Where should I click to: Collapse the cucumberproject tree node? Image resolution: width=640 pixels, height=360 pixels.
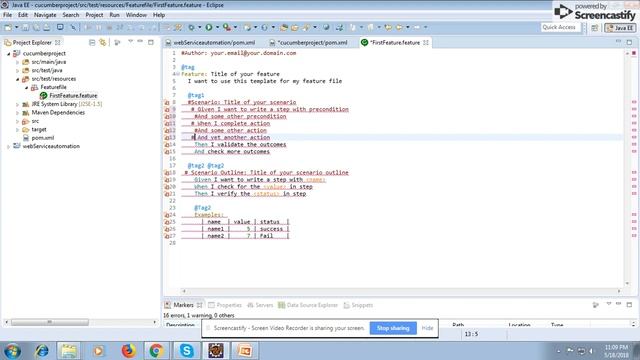(9, 53)
